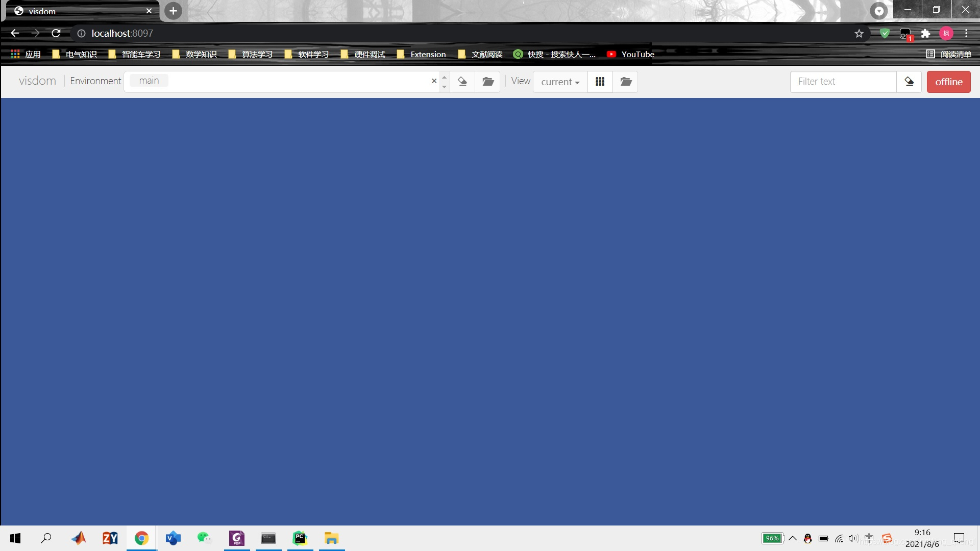This screenshot has width=980, height=551.
Task: Click the Filter text input field
Action: click(843, 82)
